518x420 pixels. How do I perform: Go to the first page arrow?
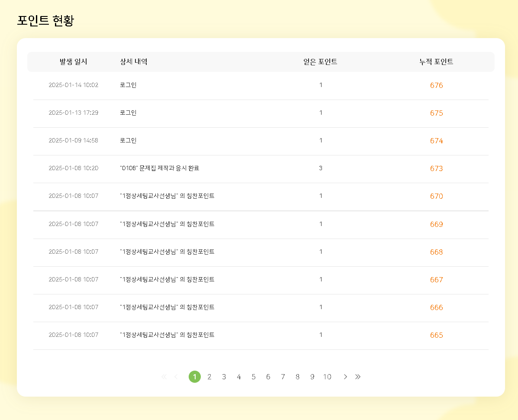pyautogui.click(x=164, y=377)
